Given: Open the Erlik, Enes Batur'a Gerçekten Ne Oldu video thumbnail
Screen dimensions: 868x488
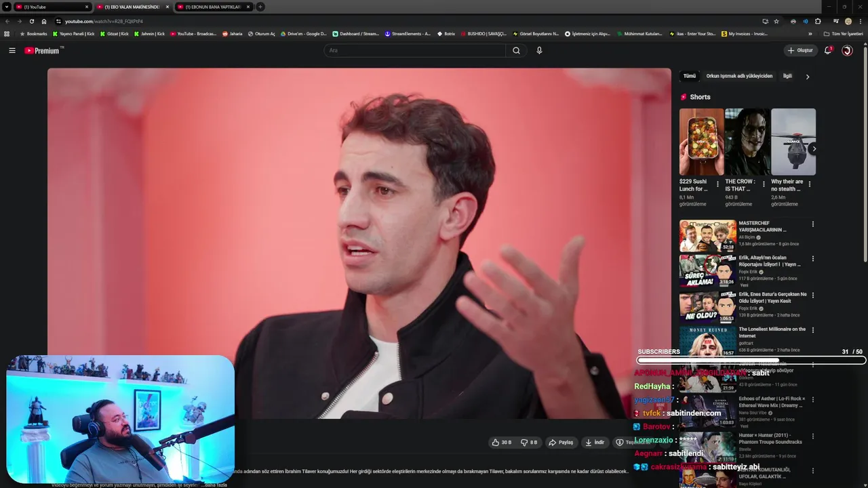Looking at the screenshot, I should point(708,307).
